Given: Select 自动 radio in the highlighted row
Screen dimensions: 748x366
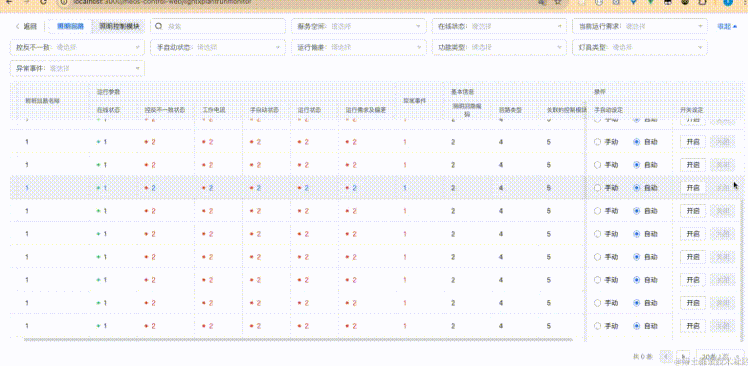Looking at the screenshot, I should tap(636, 188).
